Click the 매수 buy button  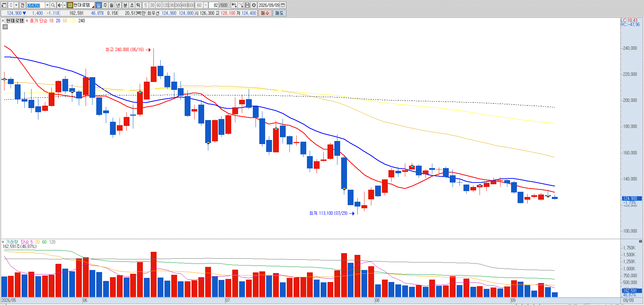(x=265, y=13)
